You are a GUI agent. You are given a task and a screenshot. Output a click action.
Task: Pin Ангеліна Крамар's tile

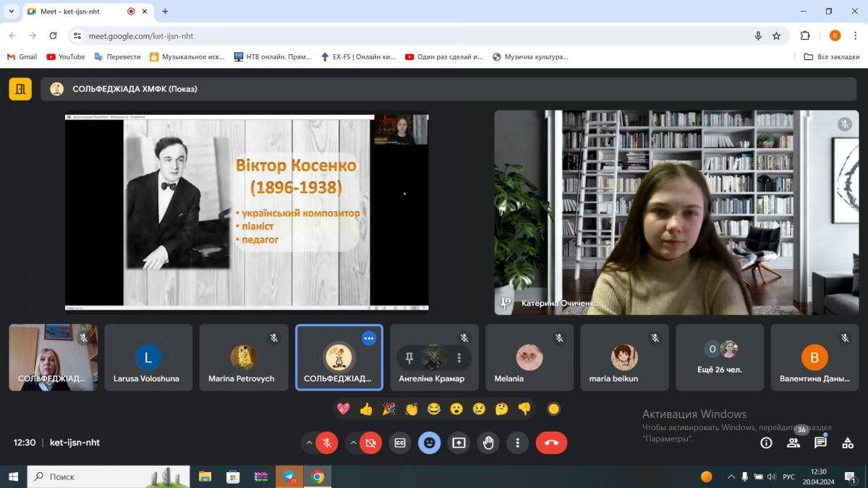(x=409, y=357)
